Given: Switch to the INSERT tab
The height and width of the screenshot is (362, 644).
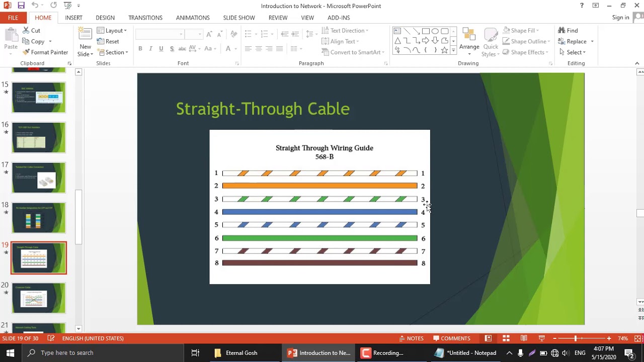Looking at the screenshot, I should [73, 18].
